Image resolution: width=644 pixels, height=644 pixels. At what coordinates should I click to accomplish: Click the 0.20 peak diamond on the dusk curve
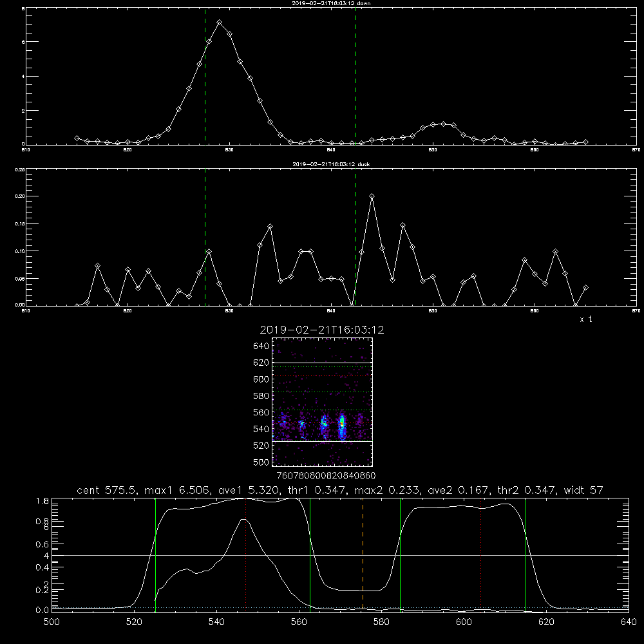pyautogui.click(x=372, y=196)
